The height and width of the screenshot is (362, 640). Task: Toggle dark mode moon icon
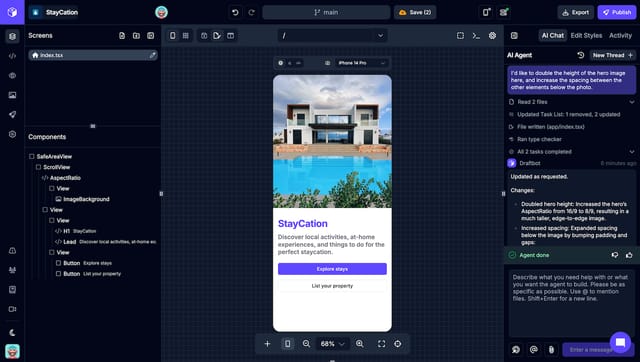point(12,333)
